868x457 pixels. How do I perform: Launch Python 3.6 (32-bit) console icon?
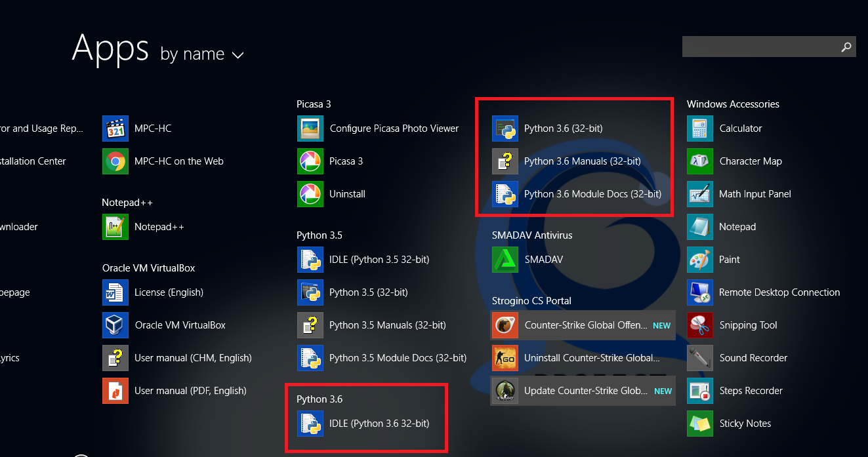coord(505,129)
